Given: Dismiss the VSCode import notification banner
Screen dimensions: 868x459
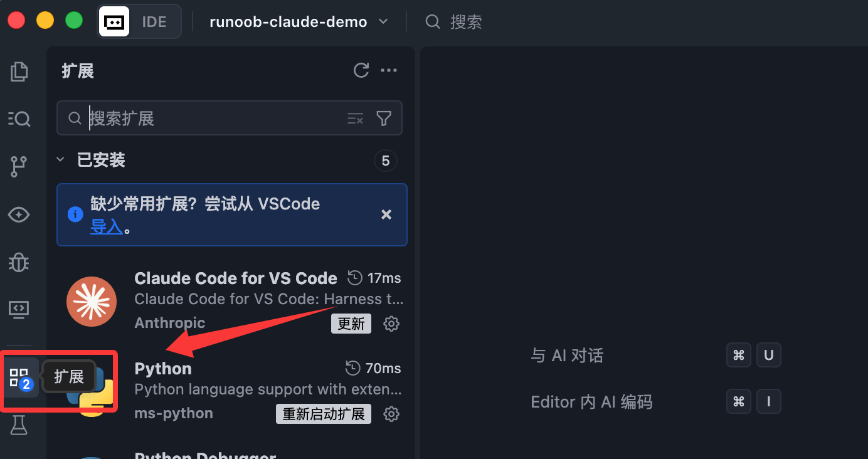Looking at the screenshot, I should 386,214.
